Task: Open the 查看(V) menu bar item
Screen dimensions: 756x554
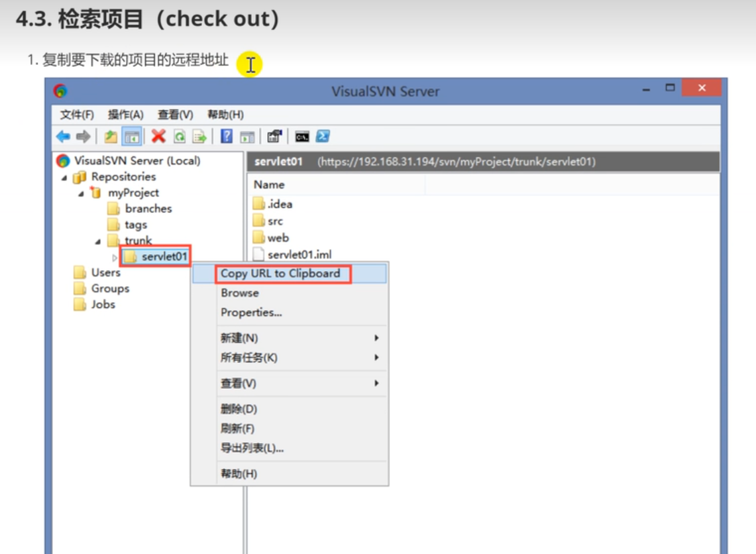Action: point(176,115)
